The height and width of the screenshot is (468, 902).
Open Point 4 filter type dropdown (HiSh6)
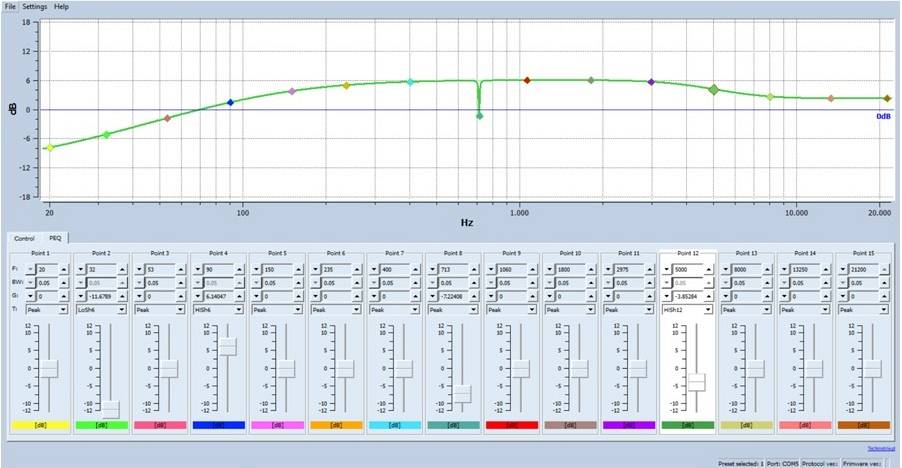pyautogui.click(x=241, y=310)
